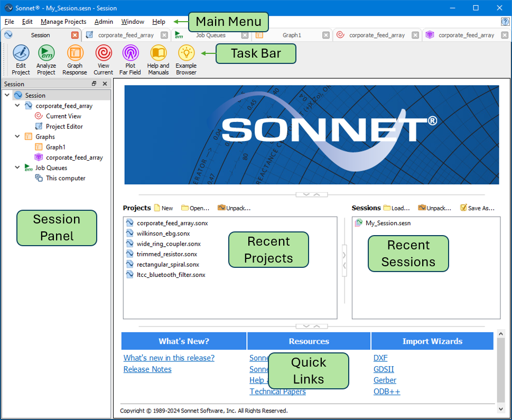512x420 pixels.
Task: Open the Admin menu
Action: (104, 22)
